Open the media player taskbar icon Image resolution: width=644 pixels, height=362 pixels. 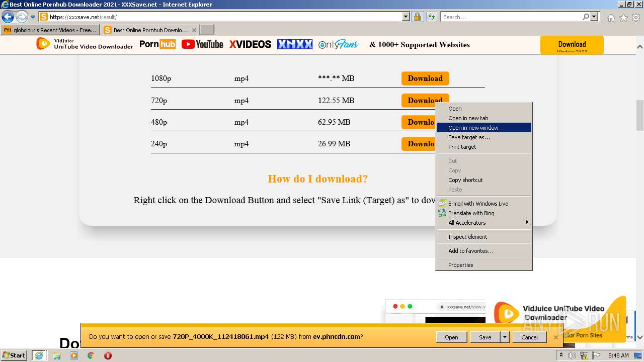[74, 355]
